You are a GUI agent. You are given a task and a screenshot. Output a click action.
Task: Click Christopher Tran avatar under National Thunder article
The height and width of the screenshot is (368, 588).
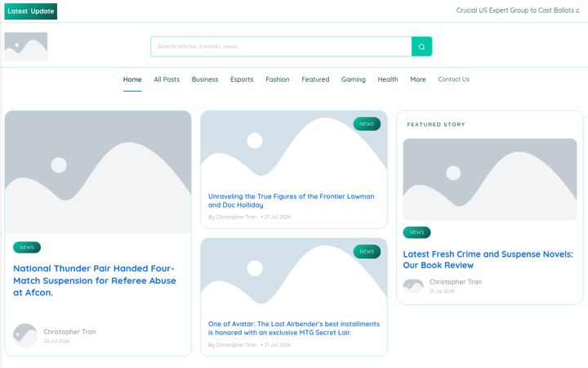pos(25,335)
